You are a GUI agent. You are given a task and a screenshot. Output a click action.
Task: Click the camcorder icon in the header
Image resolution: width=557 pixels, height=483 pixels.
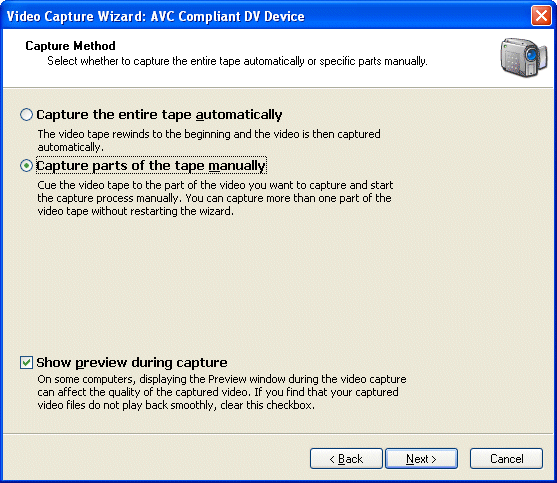pyautogui.click(x=524, y=58)
